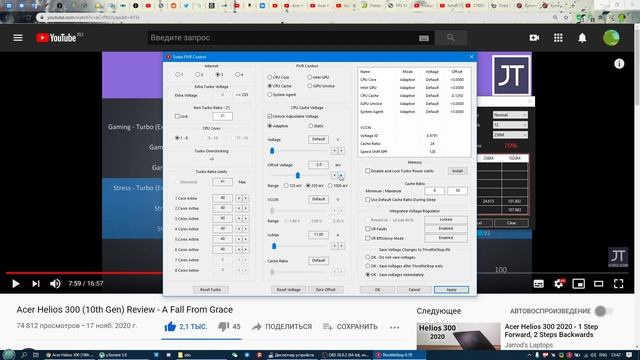Open the YouTube apps grid icon
Image resolution: width=640 pixels, height=360 pixels.
(x=558, y=38)
